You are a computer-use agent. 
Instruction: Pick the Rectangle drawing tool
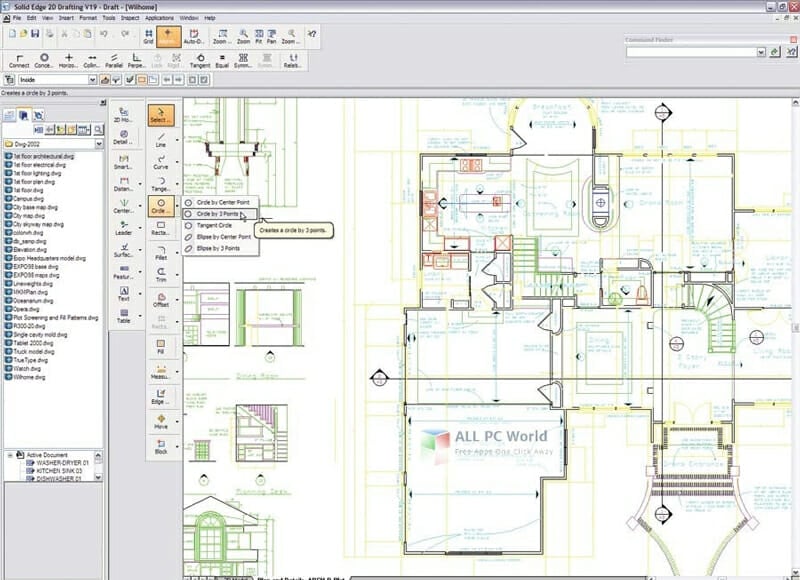161,228
